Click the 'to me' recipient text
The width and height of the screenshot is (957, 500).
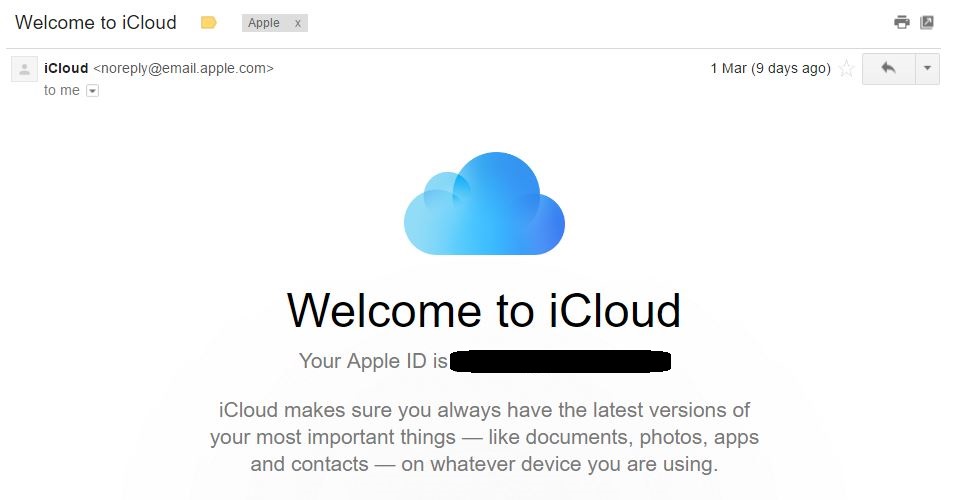coord(62,90)
